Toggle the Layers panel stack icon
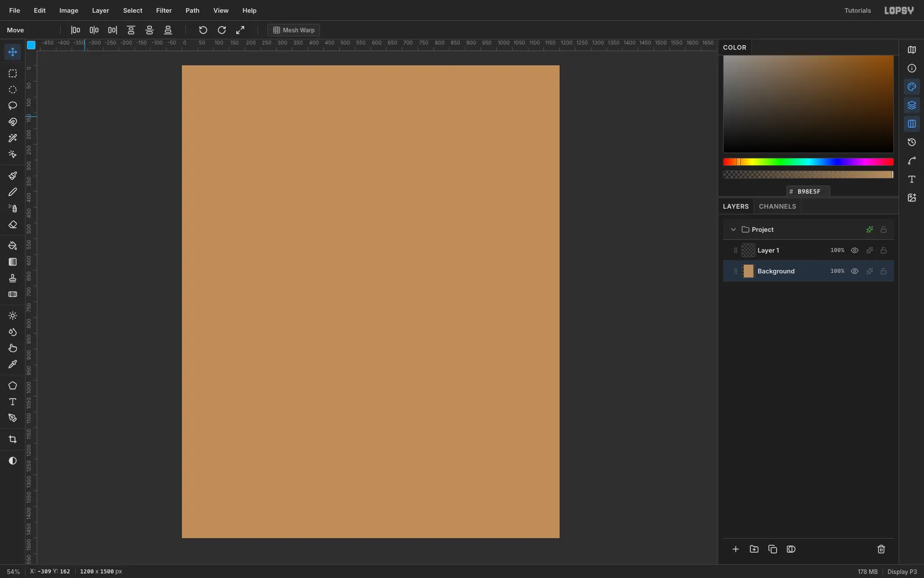 [x=912, y=105]
